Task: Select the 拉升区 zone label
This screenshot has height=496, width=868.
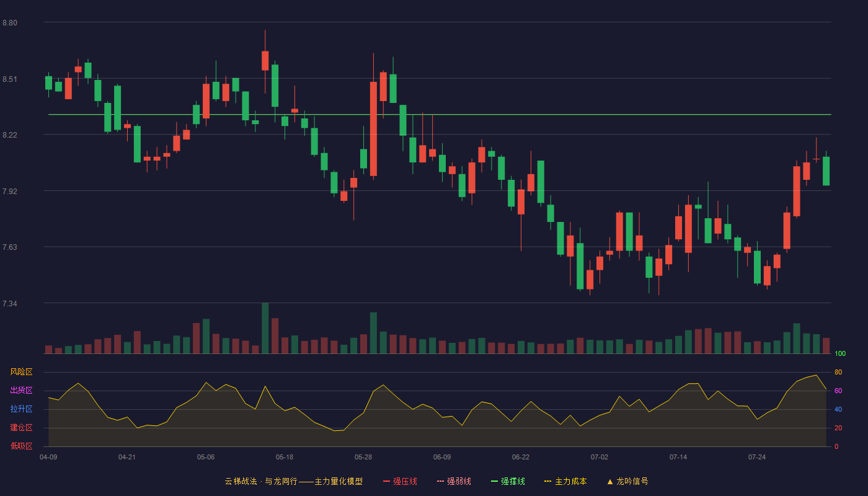Action: click(x=21, y=409)
